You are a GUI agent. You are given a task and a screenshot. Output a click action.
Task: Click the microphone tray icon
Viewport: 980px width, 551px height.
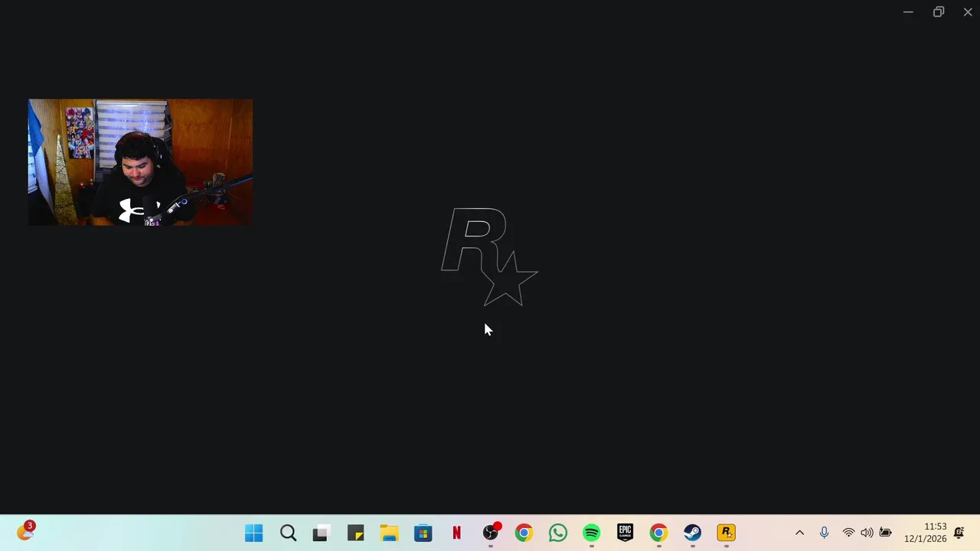[824, 533]
